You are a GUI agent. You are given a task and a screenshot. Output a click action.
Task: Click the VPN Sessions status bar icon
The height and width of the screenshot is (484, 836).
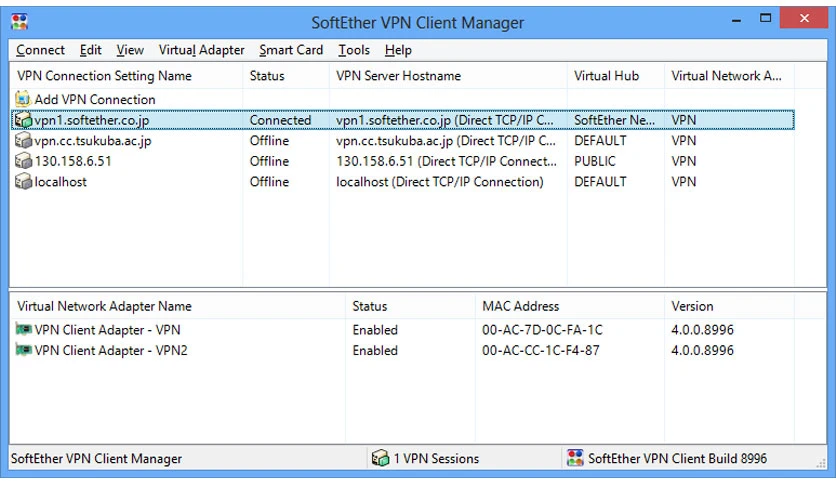(380, 458)
